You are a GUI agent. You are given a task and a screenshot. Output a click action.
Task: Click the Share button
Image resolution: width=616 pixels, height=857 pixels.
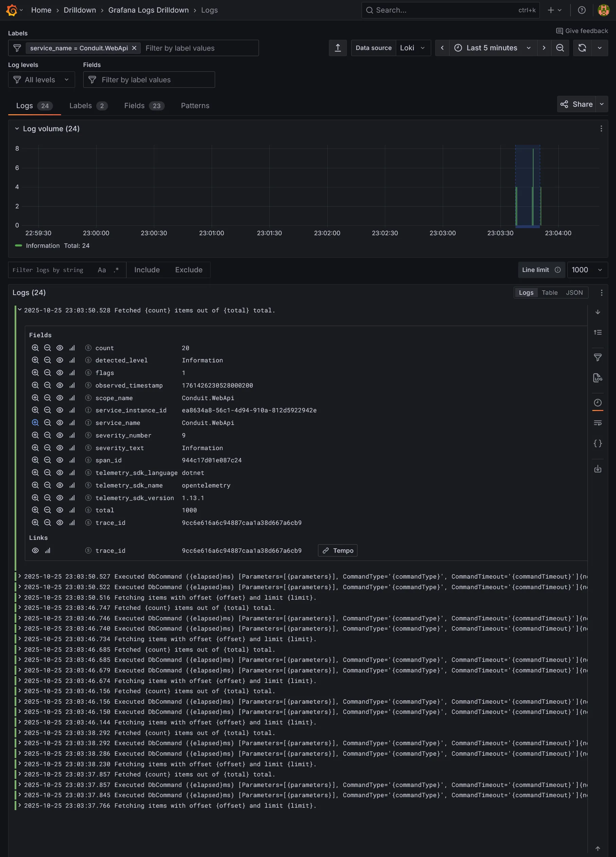tap(576, 104)
